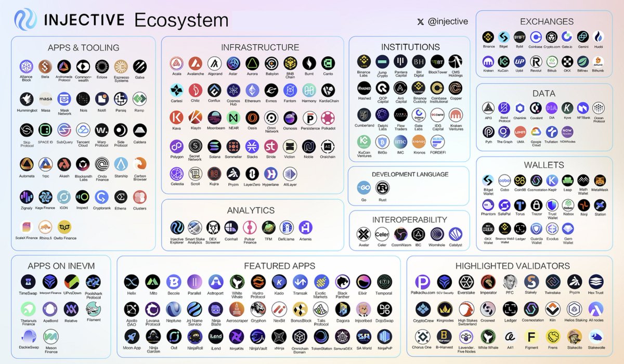Click the "ANALYTICS" heading
The width and height of the screenshot is (624, 364).
251,210
